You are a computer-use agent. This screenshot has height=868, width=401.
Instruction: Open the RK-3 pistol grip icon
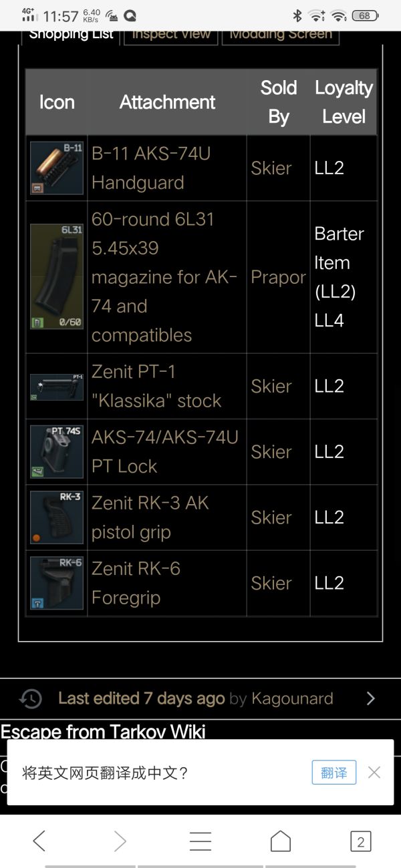pos(57,517)
